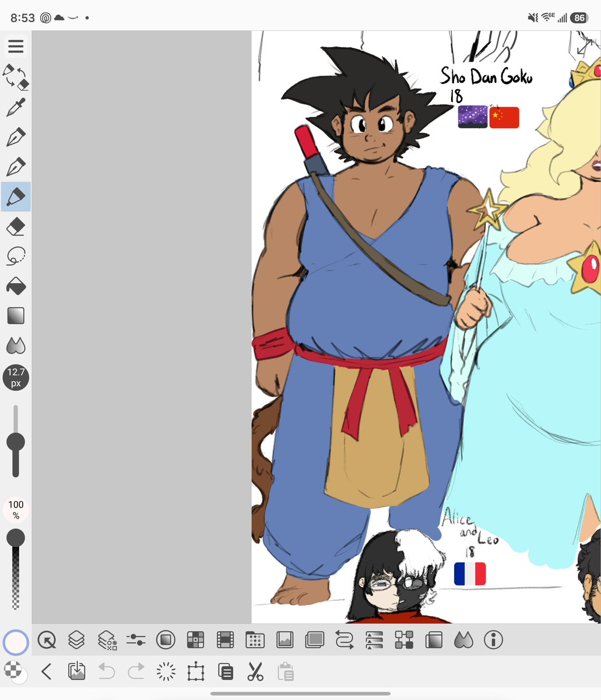This screenshot has width=601, height=700.
Task: Open the droplets palette icon in bottom bar
Action: tap(463, 640)
